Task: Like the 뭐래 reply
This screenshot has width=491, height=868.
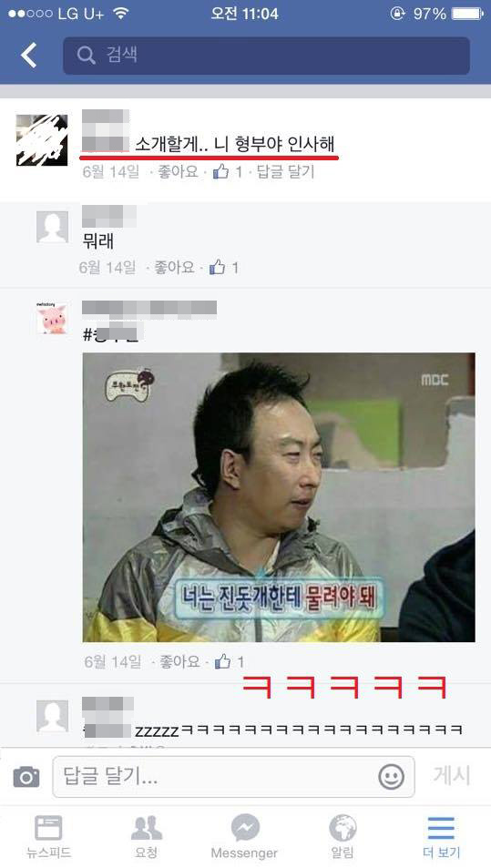Action: pyautogui.click(x=174, y=268)
